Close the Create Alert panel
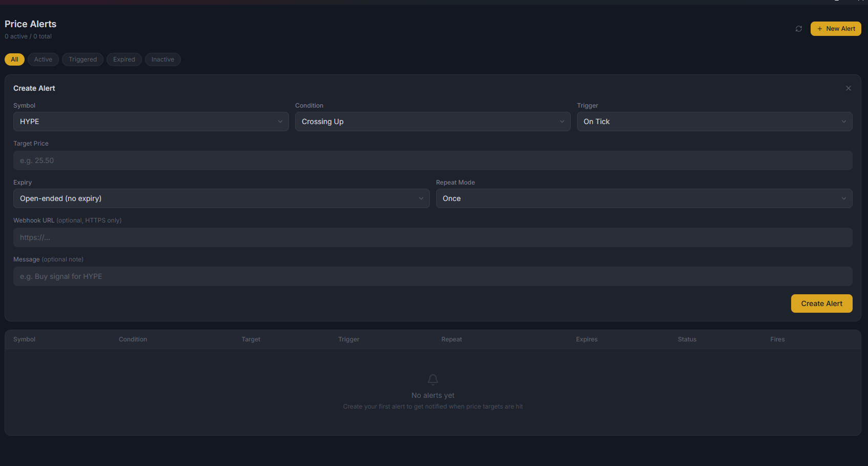The image size is (868, 466). tap(849, 88)
